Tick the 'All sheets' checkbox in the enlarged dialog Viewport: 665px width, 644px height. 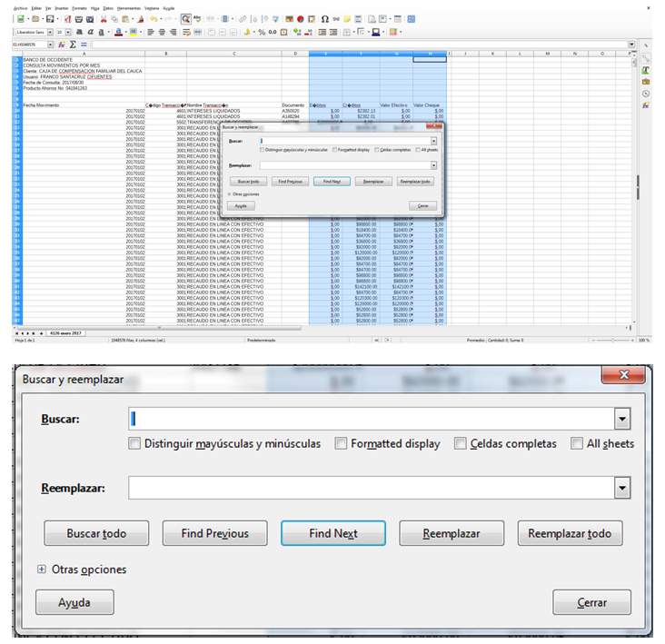click(578, 444)
